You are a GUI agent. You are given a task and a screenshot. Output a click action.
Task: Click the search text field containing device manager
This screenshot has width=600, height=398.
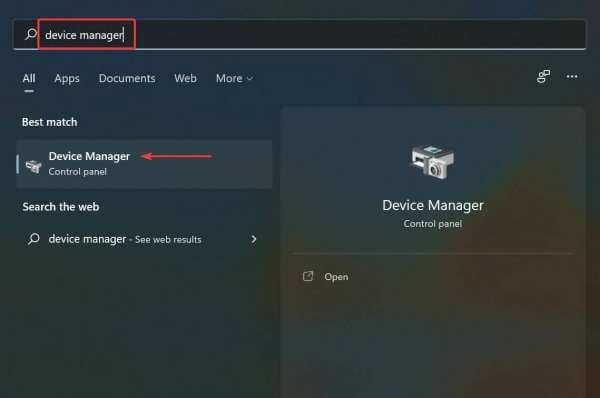coord(300,34)
